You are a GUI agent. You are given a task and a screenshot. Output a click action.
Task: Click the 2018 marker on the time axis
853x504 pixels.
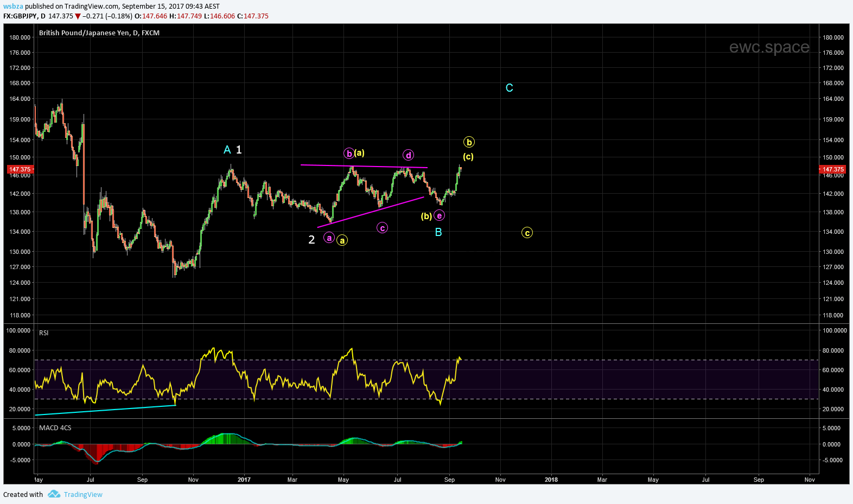coord(551,480)
